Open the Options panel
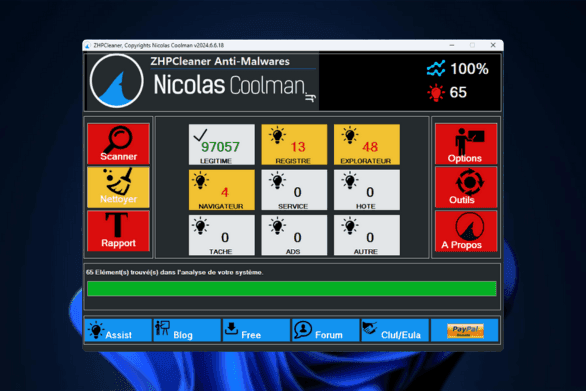This screenshot has height=391, width=586. point(466,144)
